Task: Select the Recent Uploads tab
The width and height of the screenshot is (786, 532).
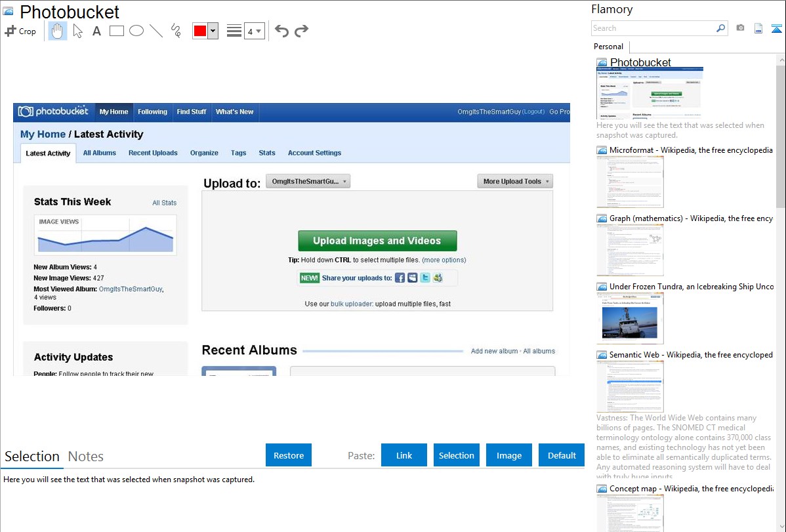Action: [x=153, y=153]
